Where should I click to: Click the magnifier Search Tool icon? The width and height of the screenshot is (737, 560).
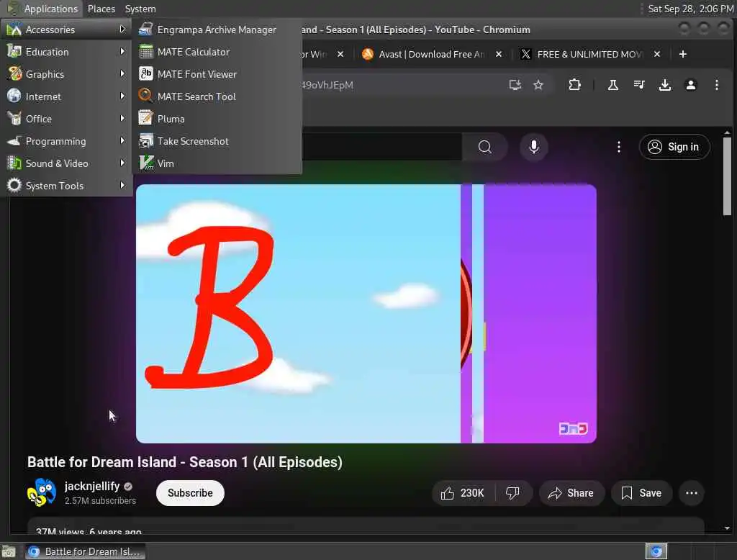145,96
